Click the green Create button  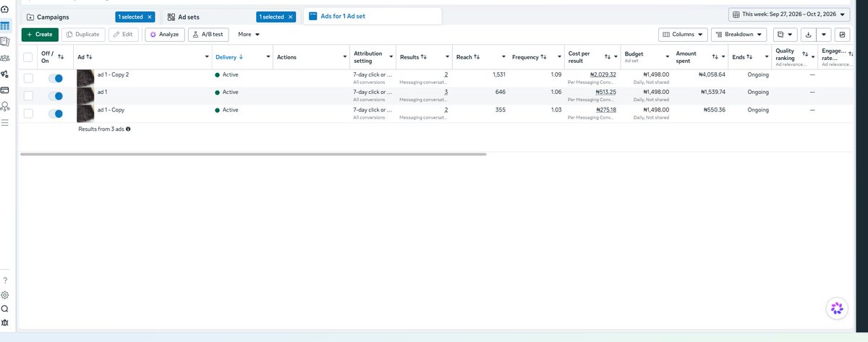tap(40, 34)
